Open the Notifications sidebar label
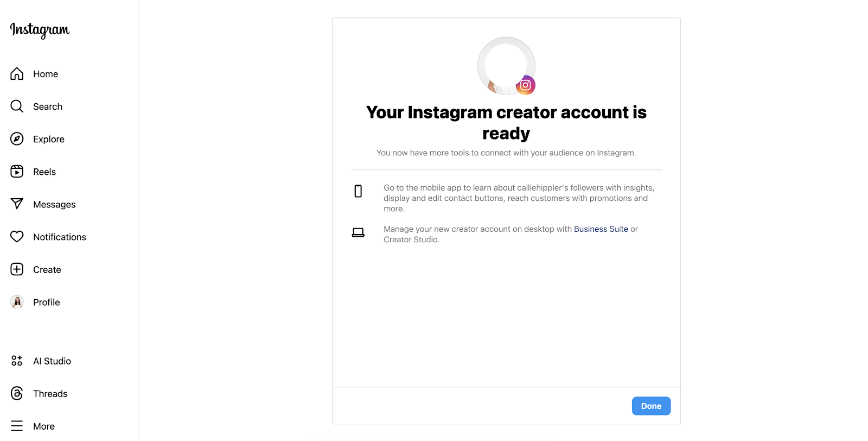This screenshot has height=441, width=868. [60, 237]
